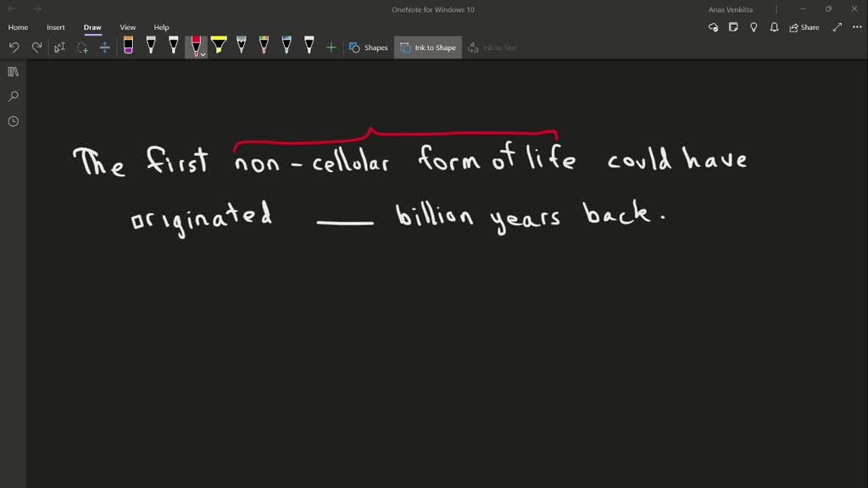
Task: Open Search in the sidebar
Action: pyautogui.click(x=12, y=96)
